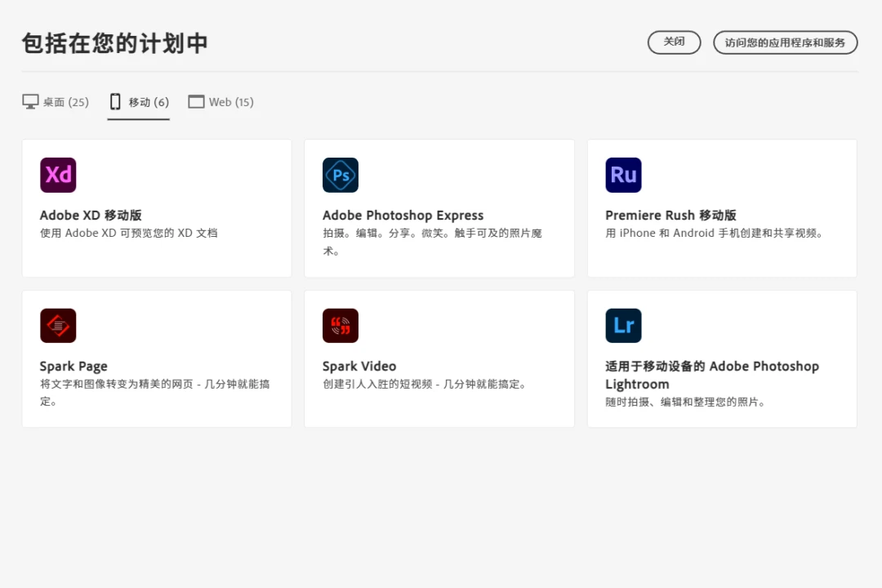This screenshot has width=882, height=588.
Task: Open Adobe XD 移动版 title
Action: 91,216
